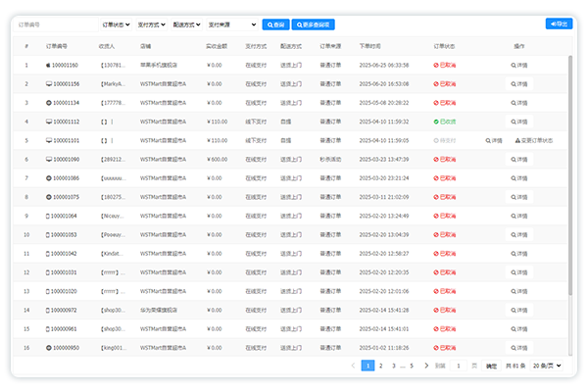This screenshot has width=588, height=392.
Task: Click the next page arrow
Action: pyautogui.click(x=425, y=366)
